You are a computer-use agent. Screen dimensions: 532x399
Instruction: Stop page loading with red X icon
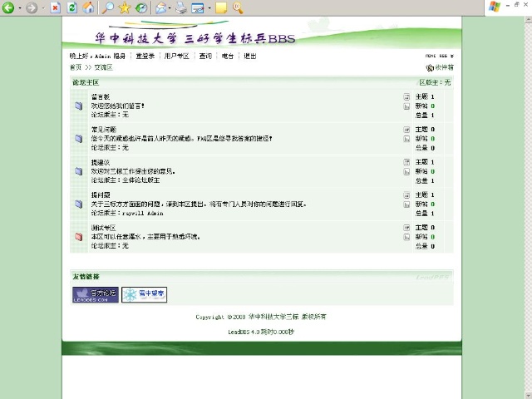click(56, 7)
